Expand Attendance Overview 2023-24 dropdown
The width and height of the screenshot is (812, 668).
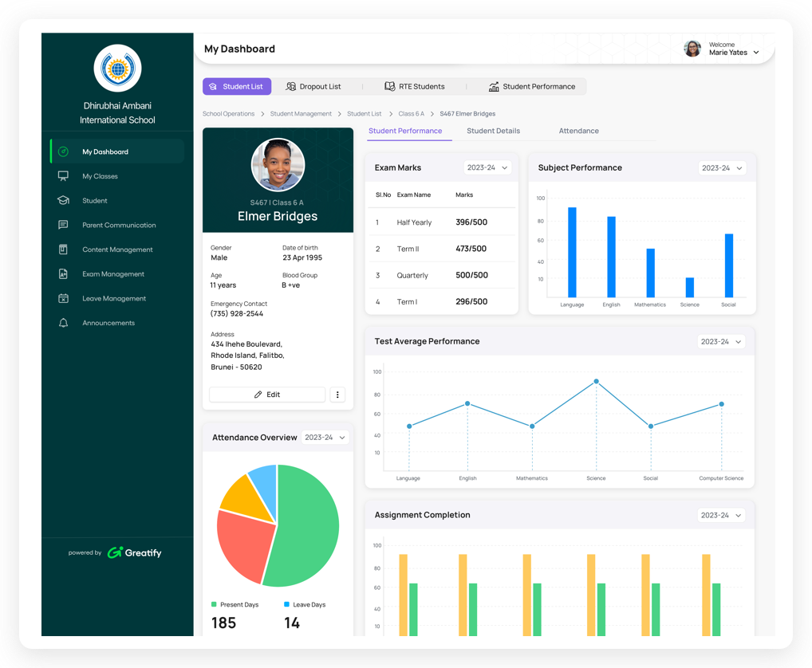click(x=325, y=438)
